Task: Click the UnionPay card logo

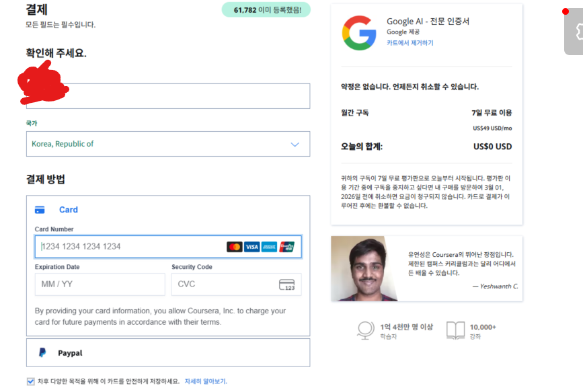Action: [286, 247]
